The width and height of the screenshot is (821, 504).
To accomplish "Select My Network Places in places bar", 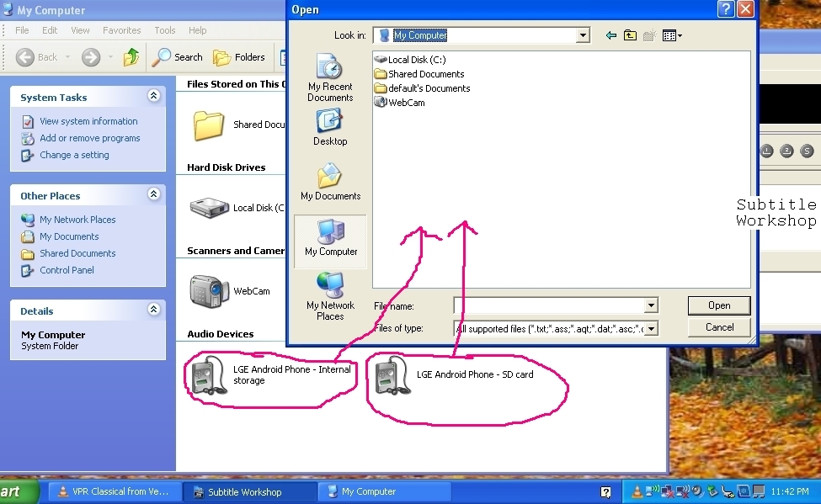I will click(330, 296).
